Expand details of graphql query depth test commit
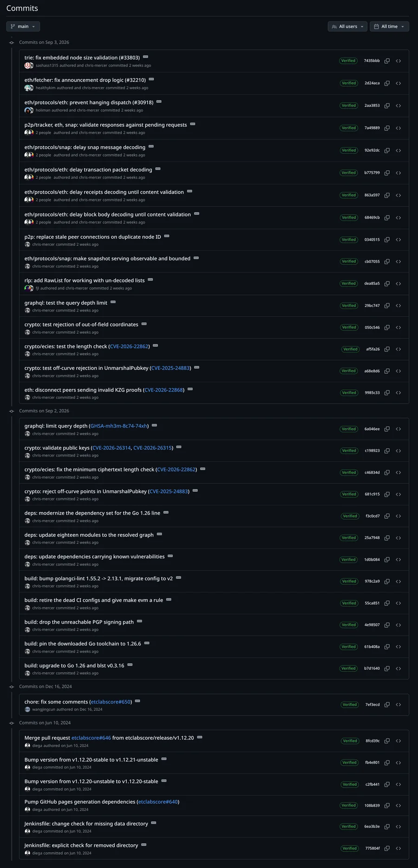 click(113, 302)
